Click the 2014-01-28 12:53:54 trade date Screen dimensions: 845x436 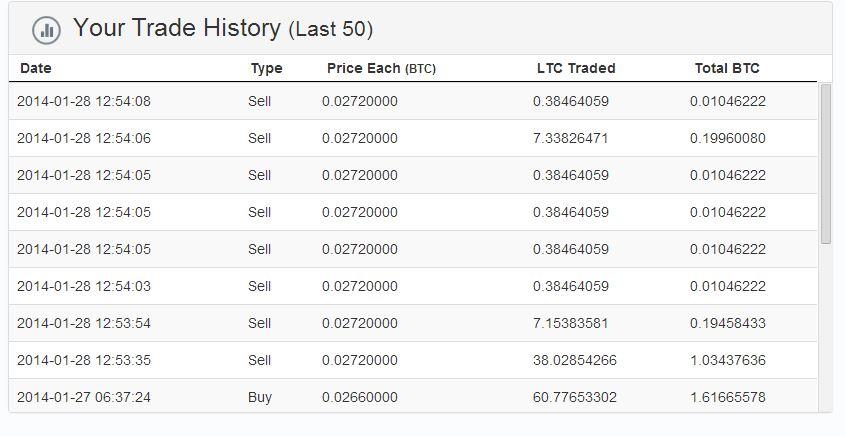click(x=84, y=323)
